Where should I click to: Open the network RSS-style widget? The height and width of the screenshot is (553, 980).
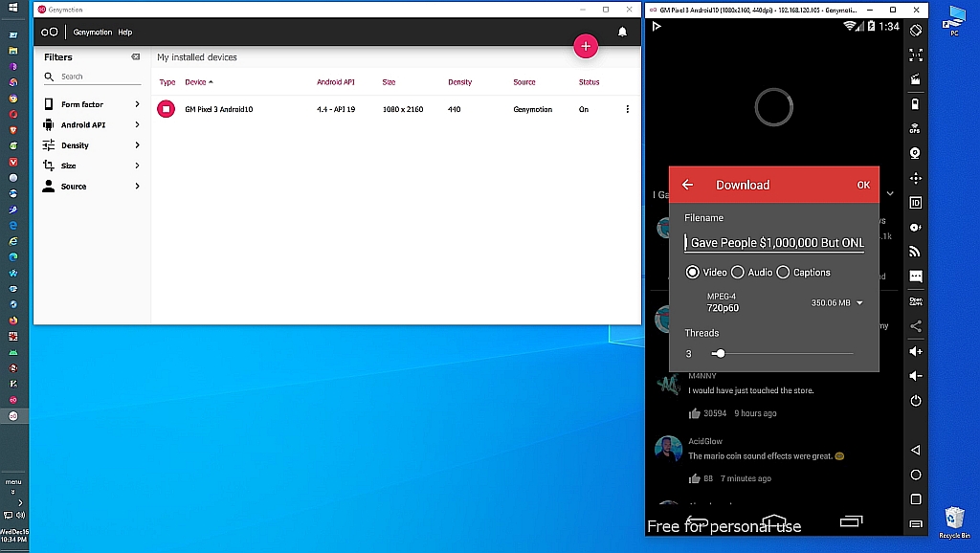[916, 252]
